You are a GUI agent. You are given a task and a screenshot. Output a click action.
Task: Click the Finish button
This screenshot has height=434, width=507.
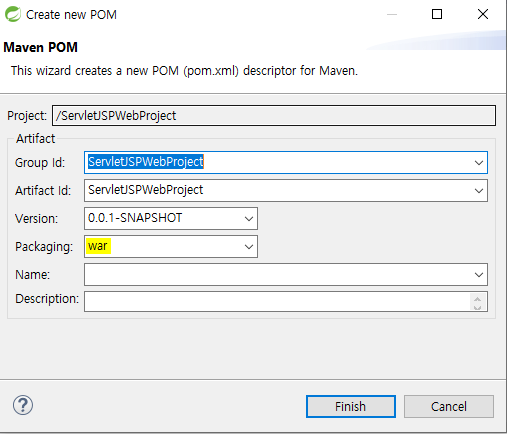tap(351, 406)
